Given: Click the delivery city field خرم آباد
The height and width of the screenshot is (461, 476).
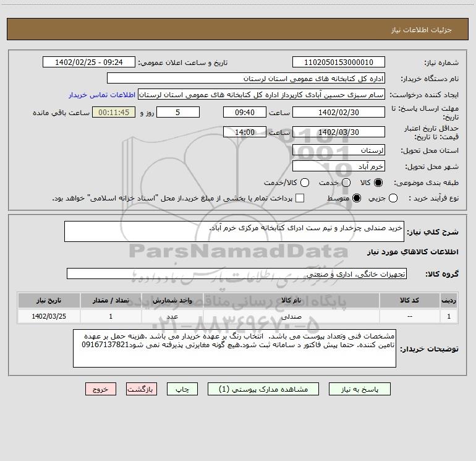Looking at the screenshot, I should click(x=339, y=166).
